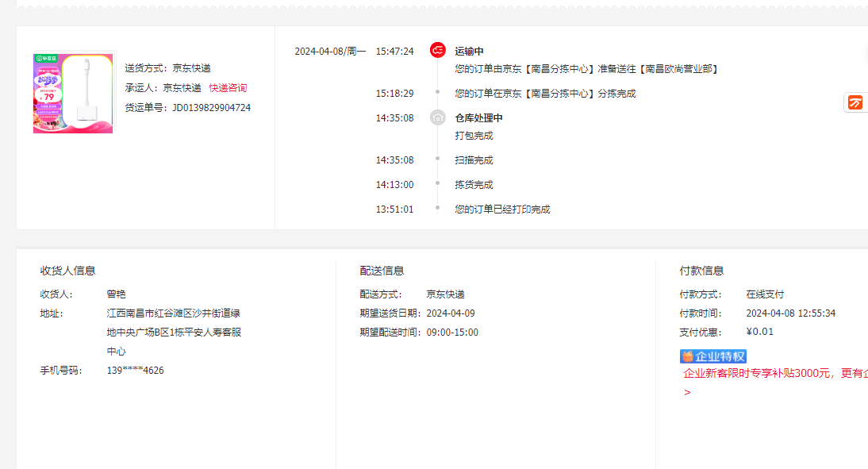Click the 收货人信息 section heading
Screen dimensions: 868x469
68,271
